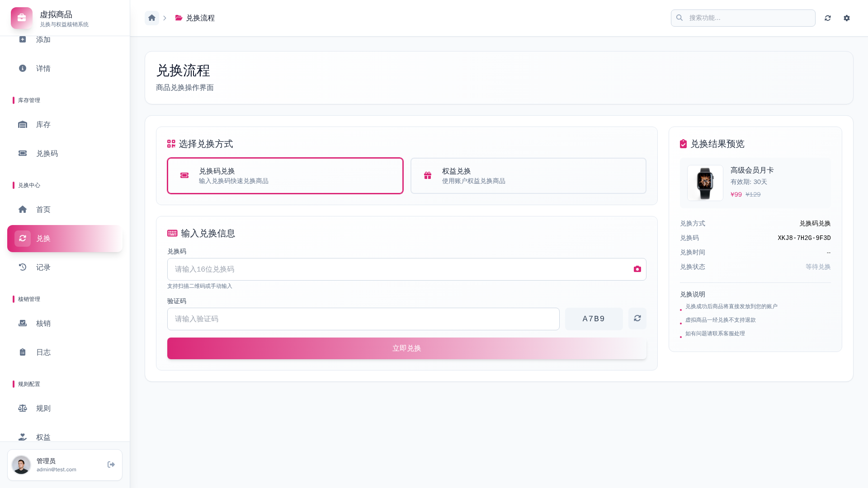Click the 立即兑换 button
The image size is (868, 488).
pos(406,348)
